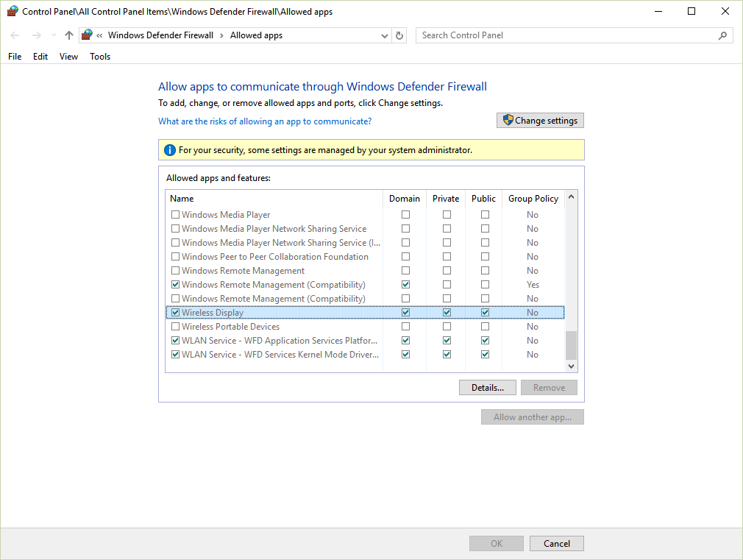The height and width of the screenshot is (560, 743).
Task: Go up one folder level
Action: 68,35
